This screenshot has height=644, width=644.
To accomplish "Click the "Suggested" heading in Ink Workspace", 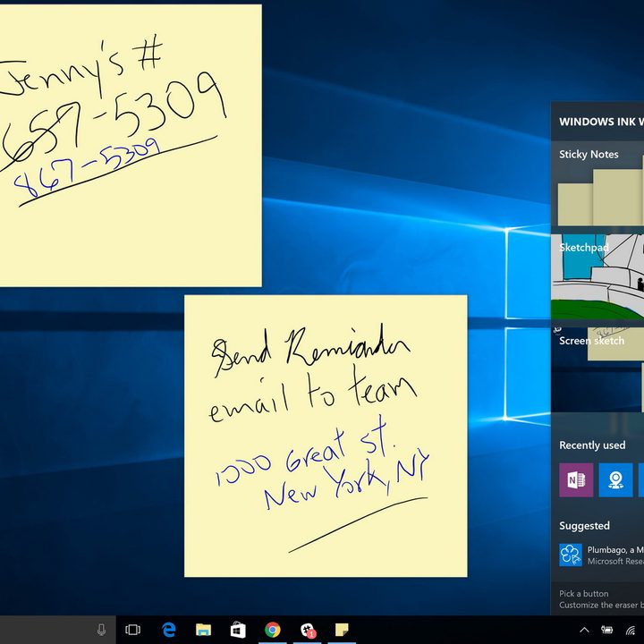I will tap(584, 526).
